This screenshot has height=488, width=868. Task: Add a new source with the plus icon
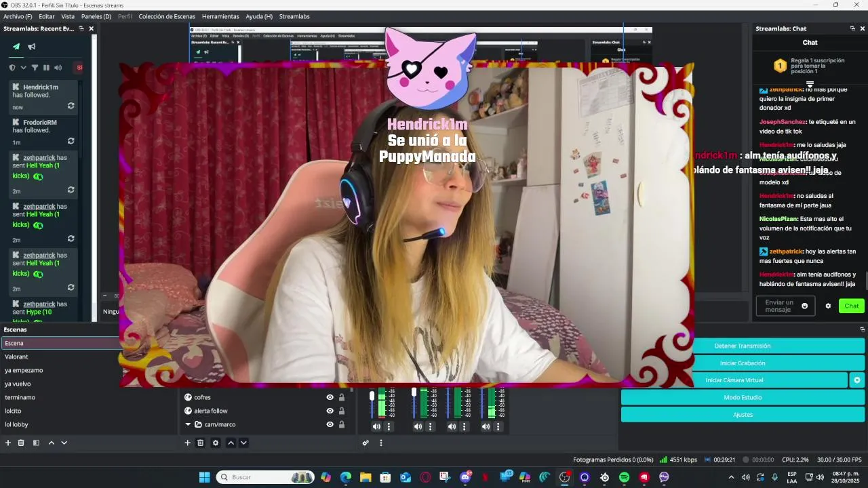(188, 443)
